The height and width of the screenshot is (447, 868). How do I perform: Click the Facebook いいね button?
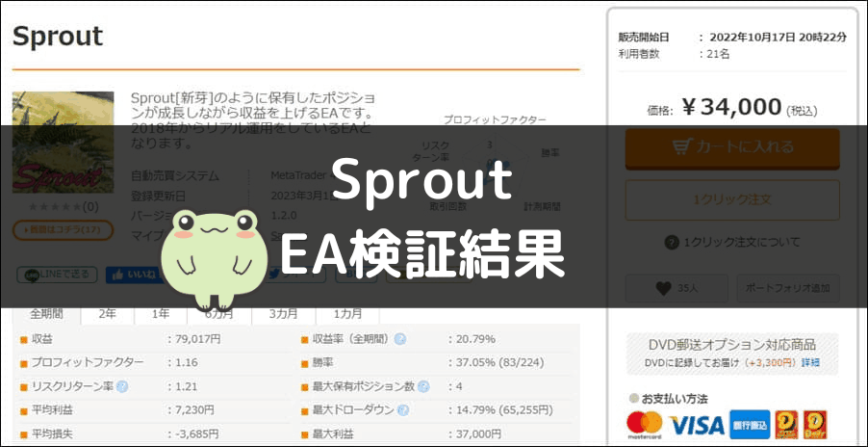click(133, 275)
